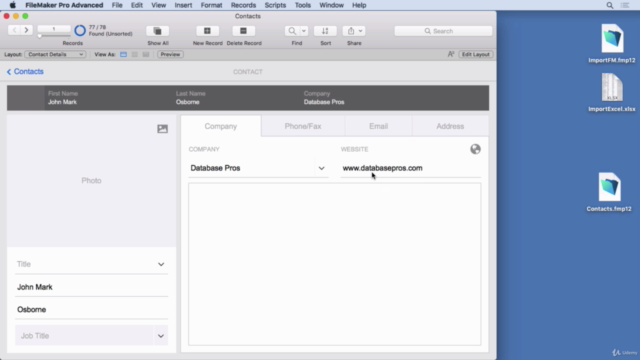
Task: Click the Edit Layout button
Action: tap(476, 54)
